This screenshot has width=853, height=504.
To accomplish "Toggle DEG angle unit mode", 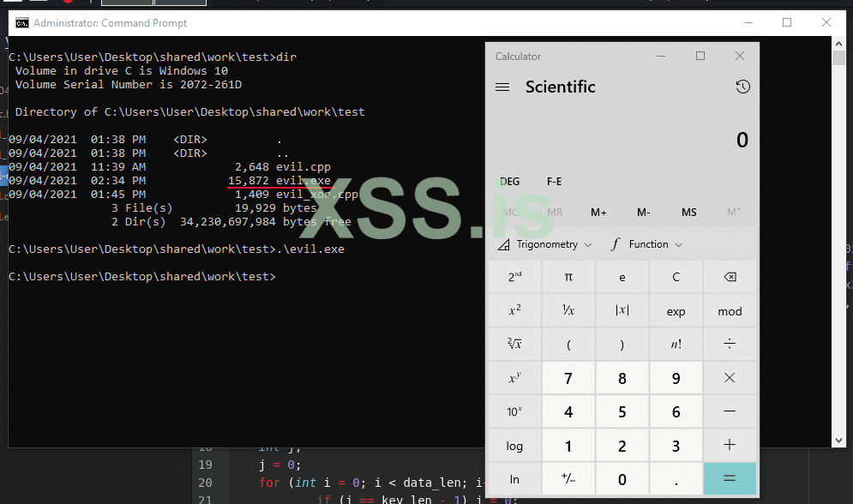I will coord(510,182).
